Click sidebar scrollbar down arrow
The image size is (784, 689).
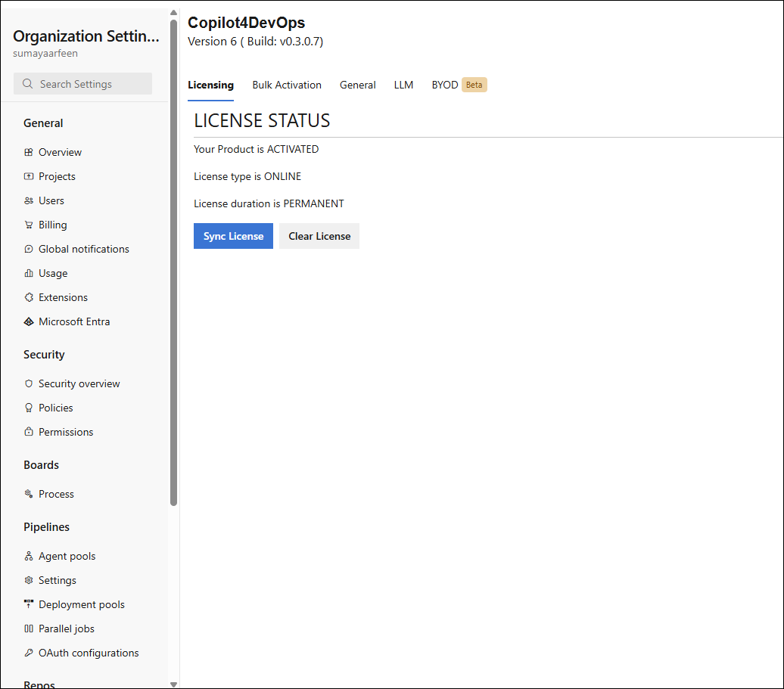(173, 684)
